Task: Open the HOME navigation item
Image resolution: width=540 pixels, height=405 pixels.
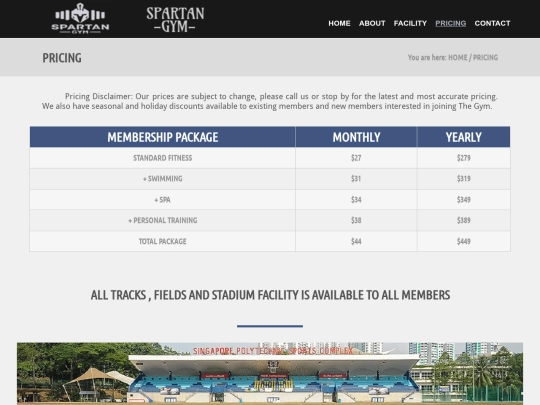Action: point(339,23)
